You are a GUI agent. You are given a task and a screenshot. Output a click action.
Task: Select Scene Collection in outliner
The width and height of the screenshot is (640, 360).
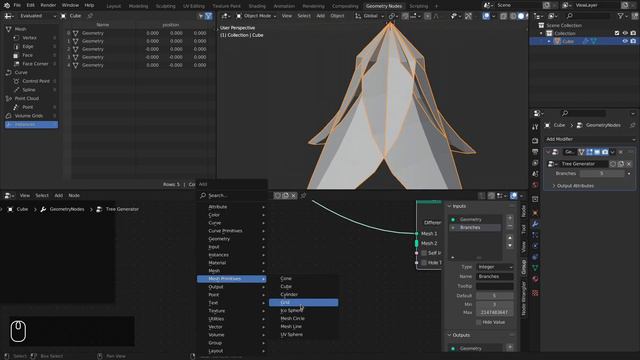point(564,25)
